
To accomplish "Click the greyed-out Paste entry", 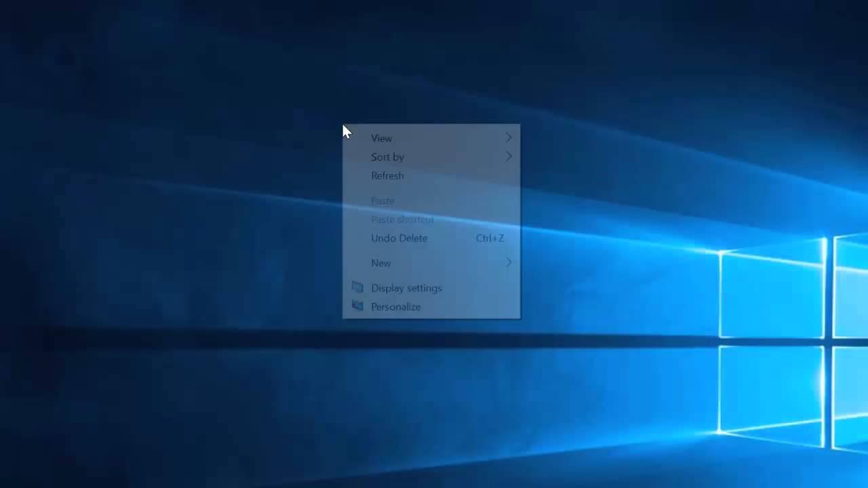I will (x=431, y=201).
